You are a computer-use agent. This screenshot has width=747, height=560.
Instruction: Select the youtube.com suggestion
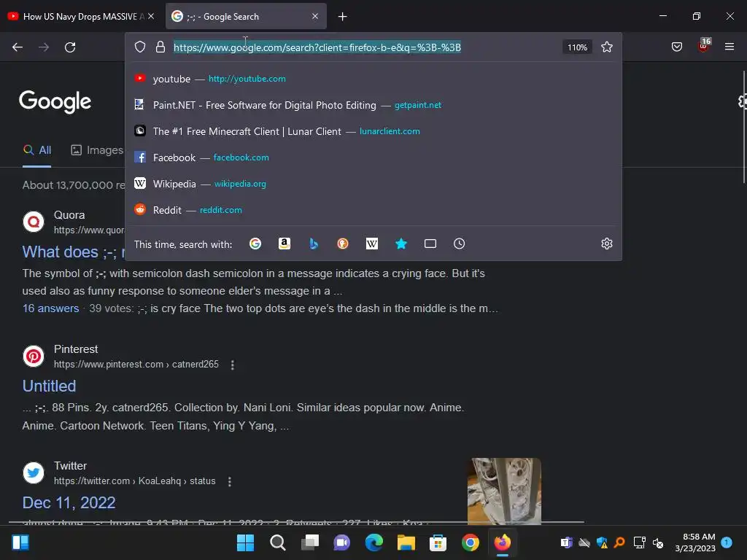click(373, 79)
